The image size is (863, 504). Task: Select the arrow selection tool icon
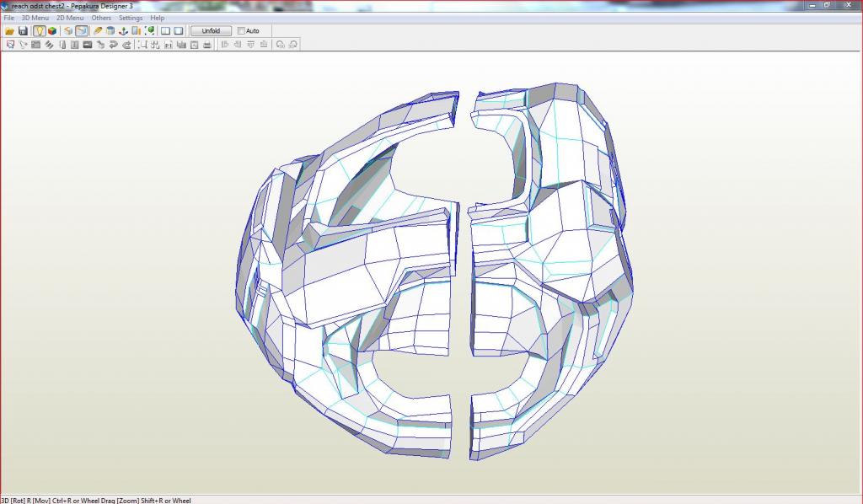click(10, 45)
